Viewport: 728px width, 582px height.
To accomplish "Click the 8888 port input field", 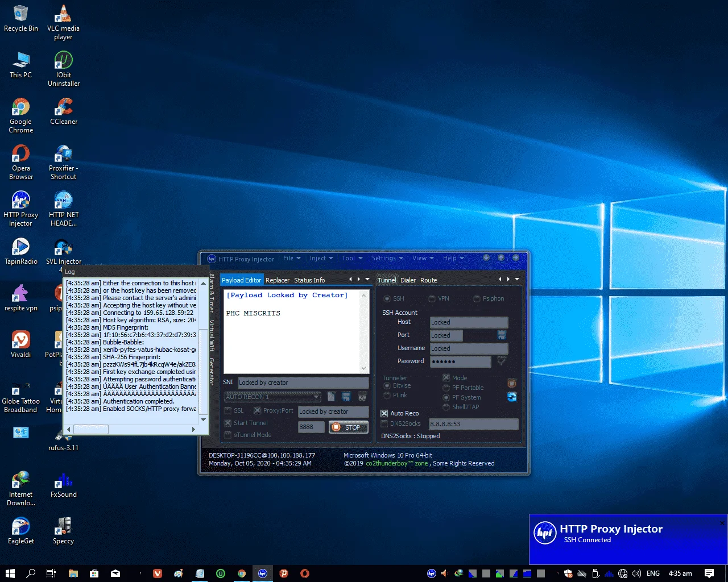I will pos(311,427).
